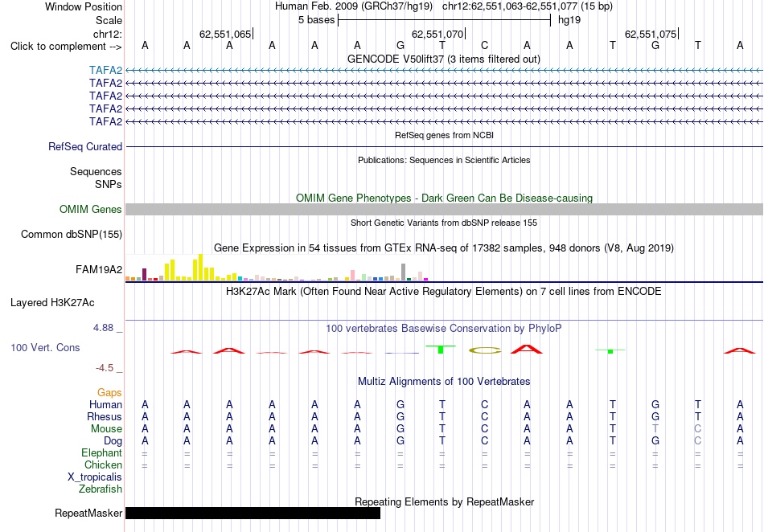764x532 pixels.
Task: Click the '100 Vert. Cons' track label
Action: (x=45, y=347)
